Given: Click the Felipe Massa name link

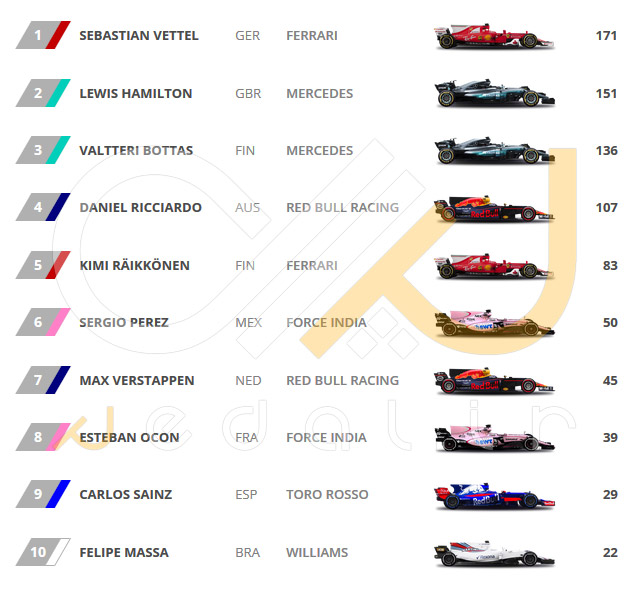Looking at the screenshot, I should point(124,552).
